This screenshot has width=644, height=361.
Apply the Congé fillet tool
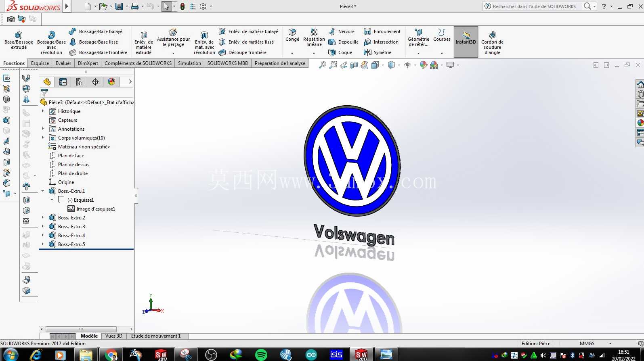click(x=292, y=35)
